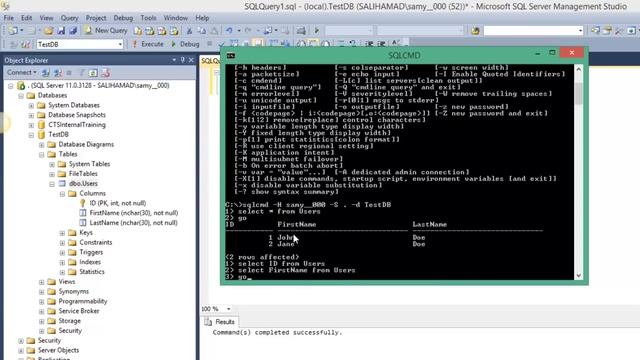Open the 100 % zoom dropdown
This screenshot has width=640, height=360.
point(228,309)
